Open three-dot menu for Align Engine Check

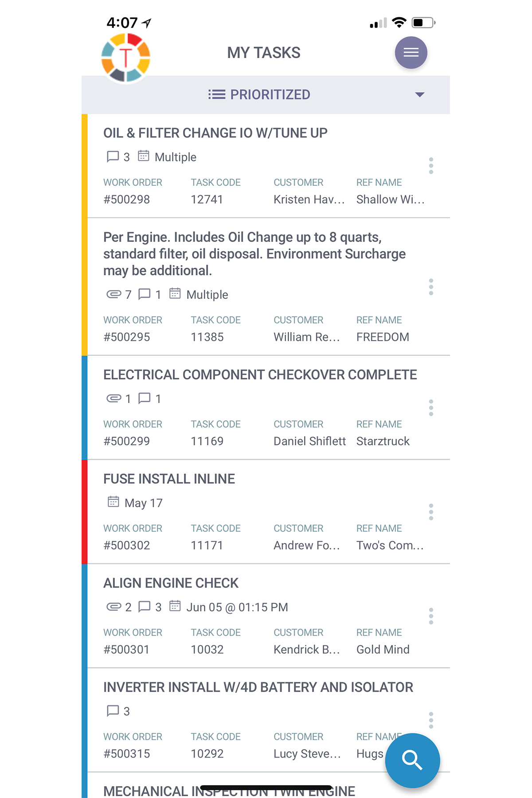point(431,616)
